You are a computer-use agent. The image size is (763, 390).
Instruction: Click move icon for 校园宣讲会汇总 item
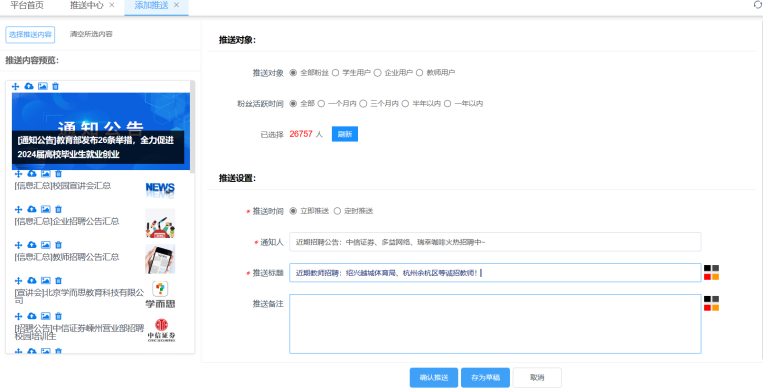pos(18,174)
